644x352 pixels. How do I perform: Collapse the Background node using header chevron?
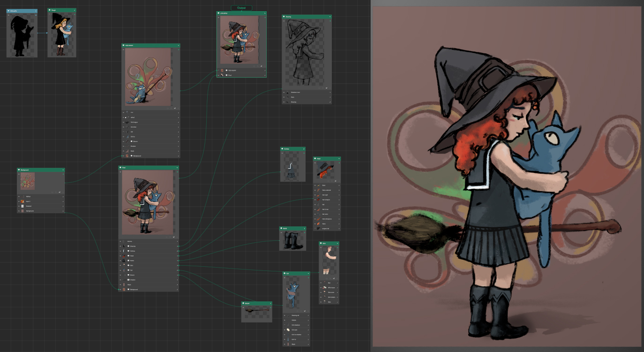coord(63,170)
